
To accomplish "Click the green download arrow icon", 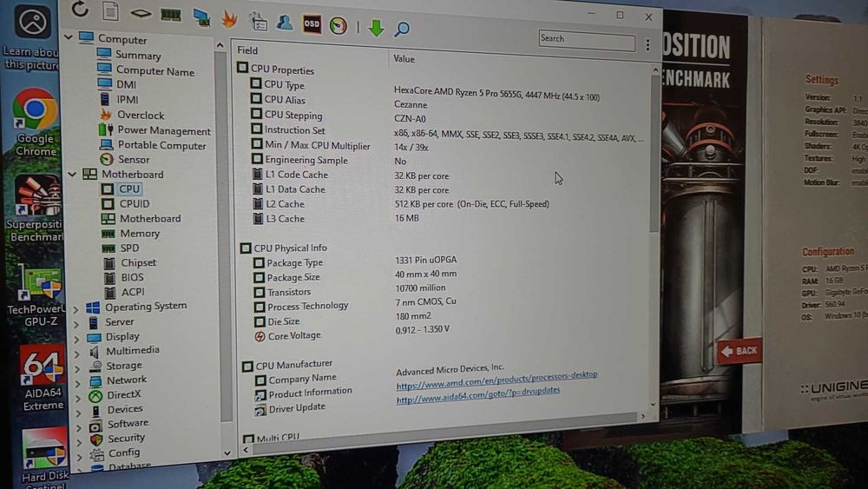I will tap(377, 28).
